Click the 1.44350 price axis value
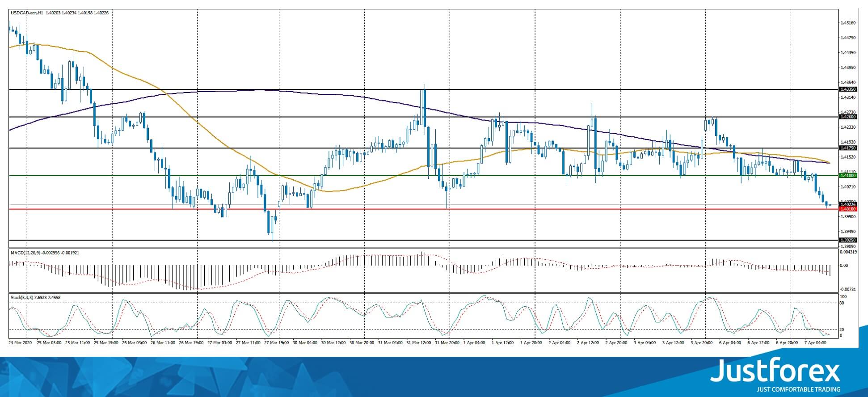 (848, 53)
